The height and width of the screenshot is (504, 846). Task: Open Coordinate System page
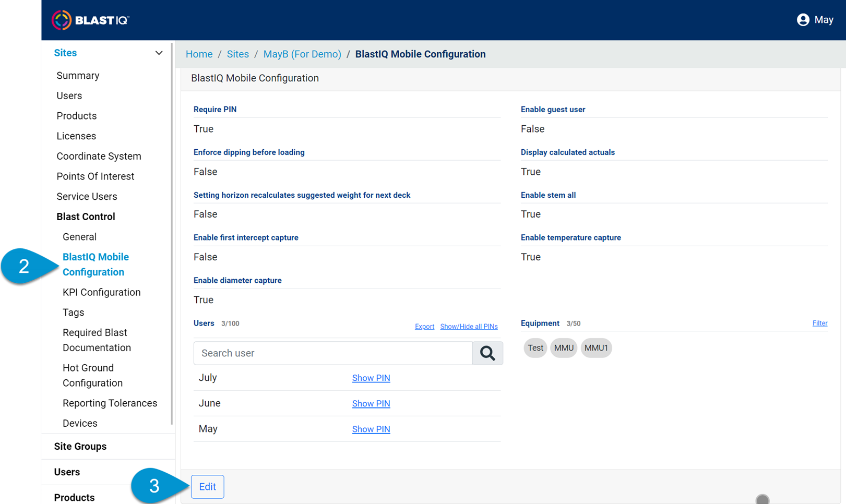(99, 157)
